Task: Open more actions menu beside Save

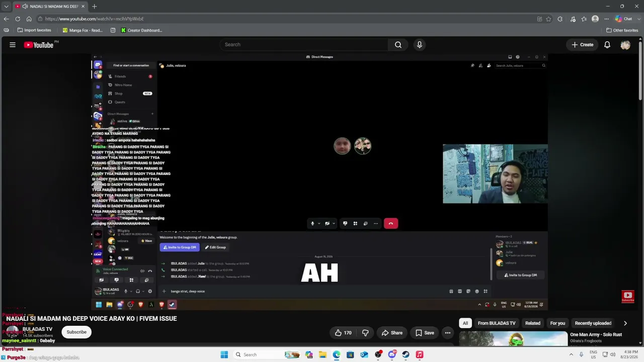Action: click(x=448, y=333)
